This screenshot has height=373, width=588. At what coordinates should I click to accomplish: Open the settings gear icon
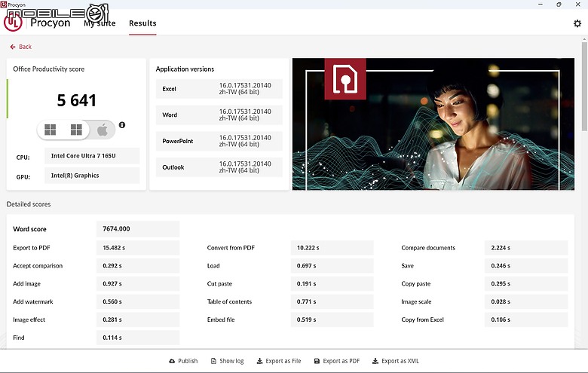pyautogui.click(x=577, y=23)
